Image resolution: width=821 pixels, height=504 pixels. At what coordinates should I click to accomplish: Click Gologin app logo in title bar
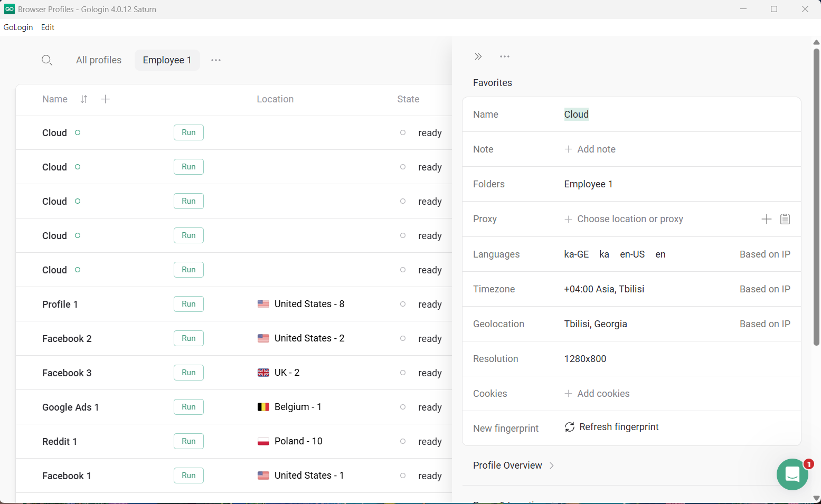[10, 9]
